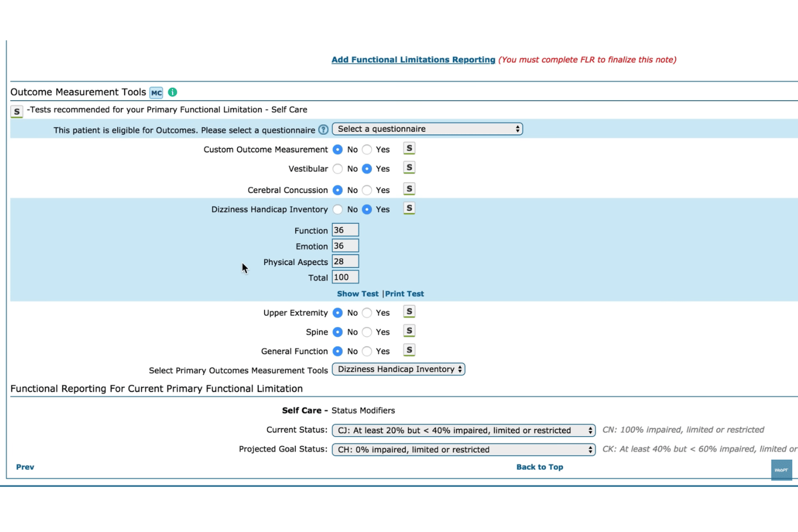The height and width of the screenshot is (532, 798).
Task: Click the Emotion score field
Action: tap(345, 246)
